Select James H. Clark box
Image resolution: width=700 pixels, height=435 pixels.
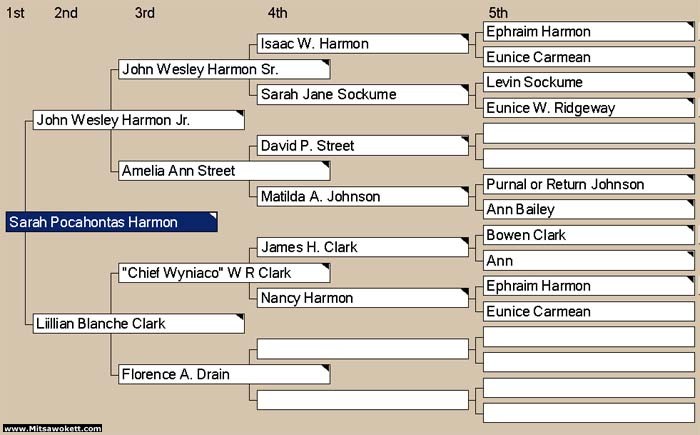point(362,247)
